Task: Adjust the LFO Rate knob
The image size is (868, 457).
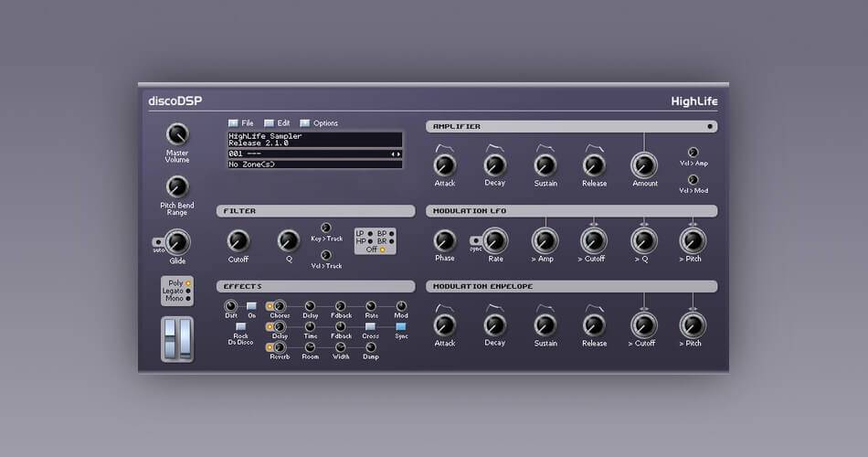Action: click(x=495, y=241)
